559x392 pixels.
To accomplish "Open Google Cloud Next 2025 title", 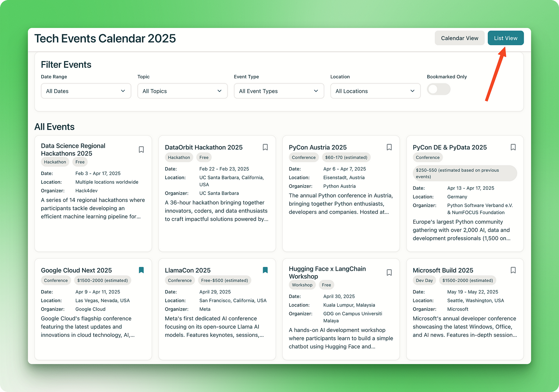I will [x=76, y=270].
